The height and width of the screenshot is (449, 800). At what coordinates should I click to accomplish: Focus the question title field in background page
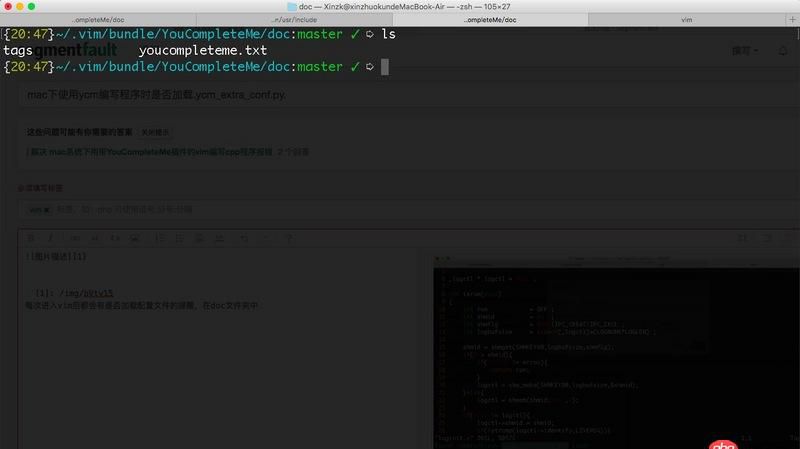click(x=408, y=95)
